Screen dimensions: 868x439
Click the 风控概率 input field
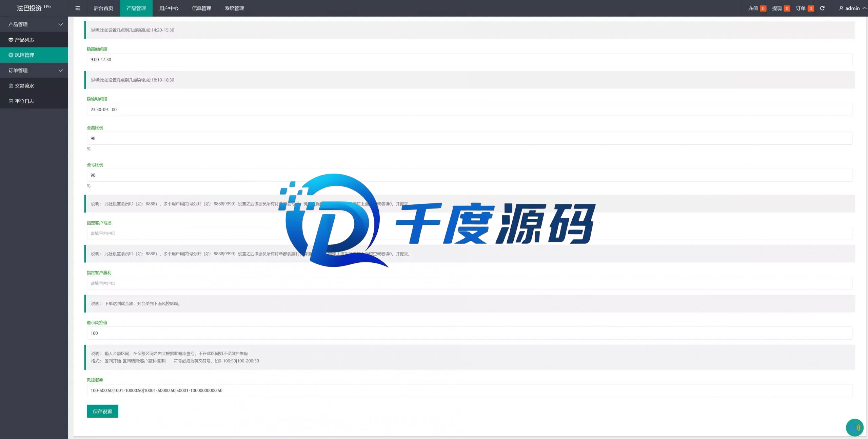[x=469, y=391]
